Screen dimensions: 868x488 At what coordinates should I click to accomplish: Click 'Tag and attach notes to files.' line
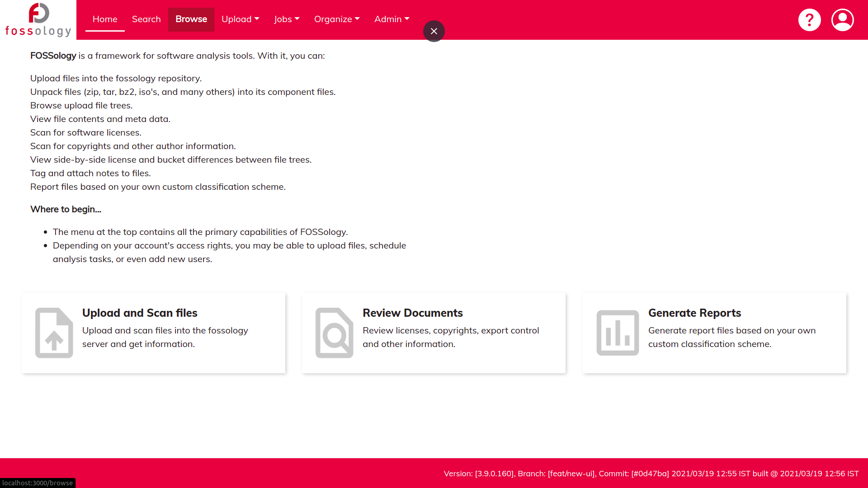click(90, 173)
